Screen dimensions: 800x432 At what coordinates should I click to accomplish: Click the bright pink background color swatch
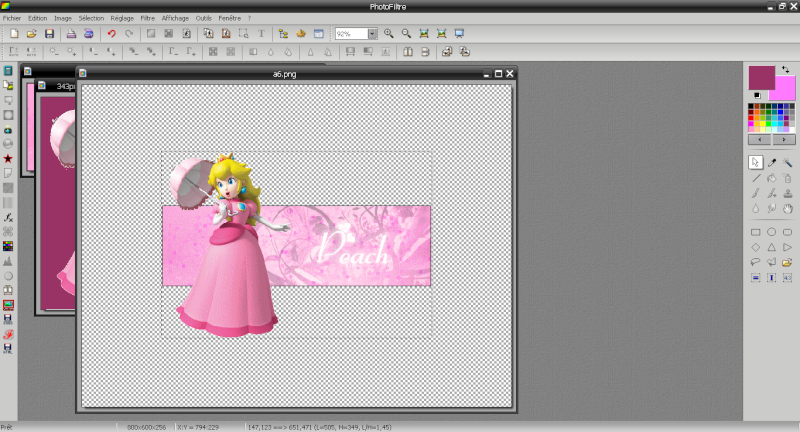[785, 92]
